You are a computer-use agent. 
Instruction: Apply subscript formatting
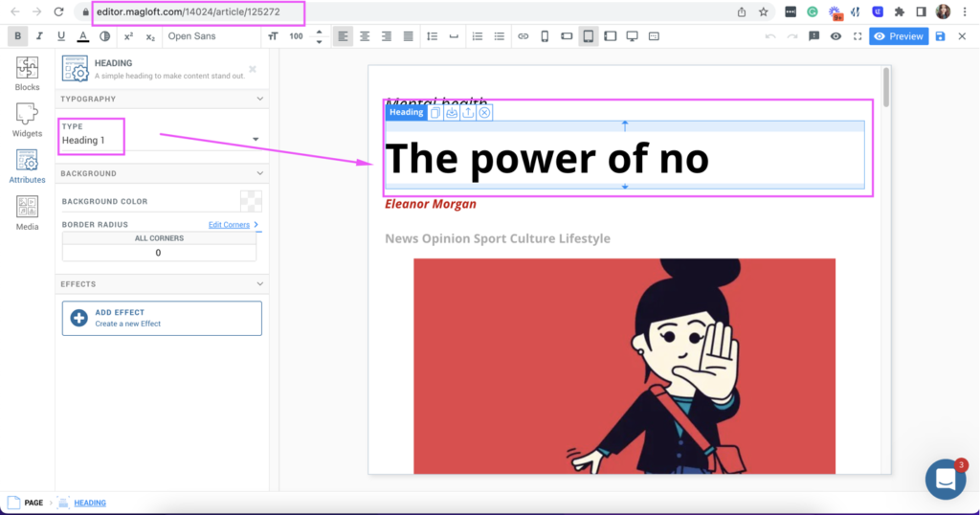pyautogui.click(x=150, y=36)
